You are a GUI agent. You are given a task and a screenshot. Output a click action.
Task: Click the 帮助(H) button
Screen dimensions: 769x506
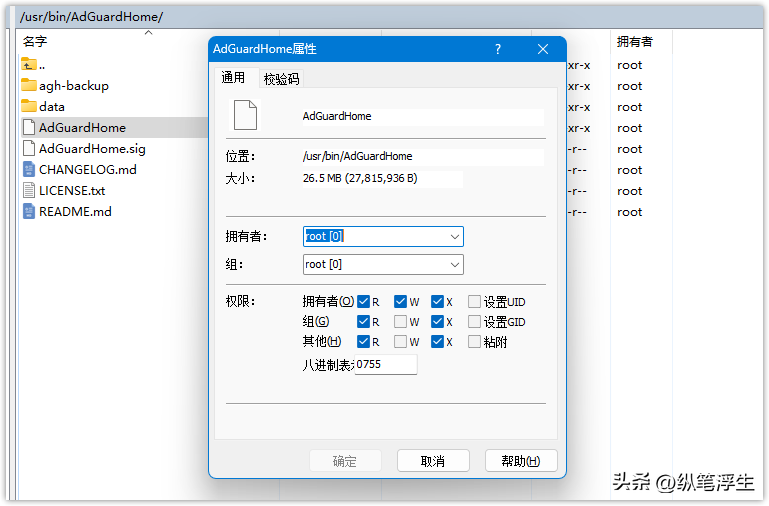[x=521, y=461]
